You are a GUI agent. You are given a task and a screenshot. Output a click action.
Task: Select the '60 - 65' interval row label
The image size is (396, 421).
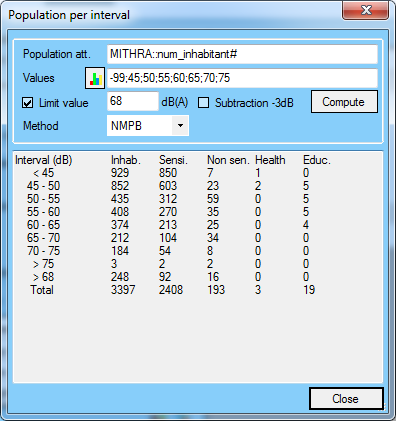click(43, 225)
